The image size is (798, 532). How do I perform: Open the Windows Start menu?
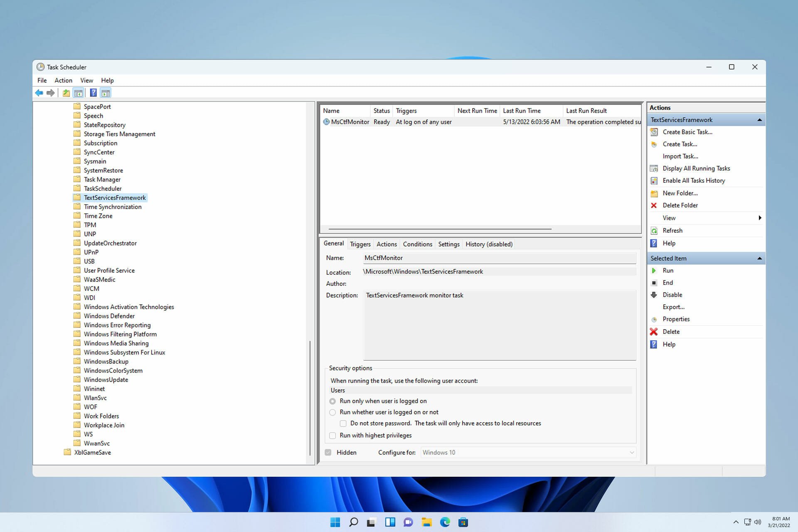335,522
